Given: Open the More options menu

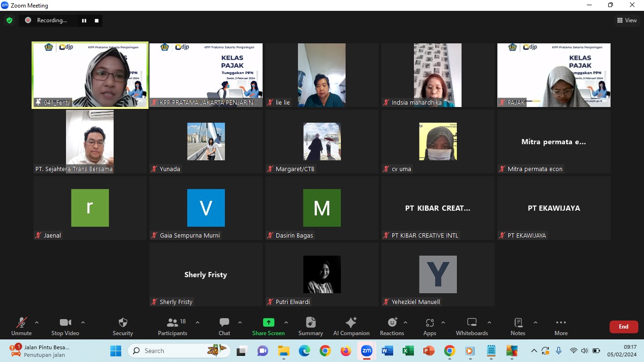Looking at the screenshot, I should 561,326.
